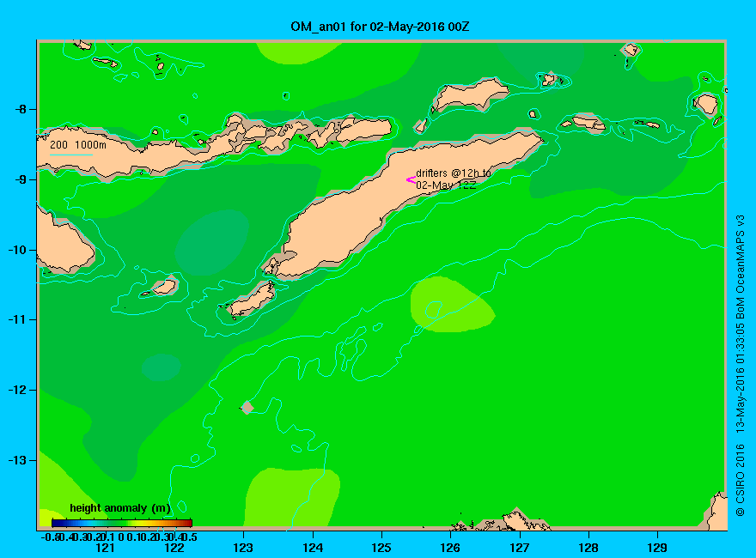756x558 pixels.
Task: Click the cyan contour legend line under '200 1000m'
Action: (70, 155)
